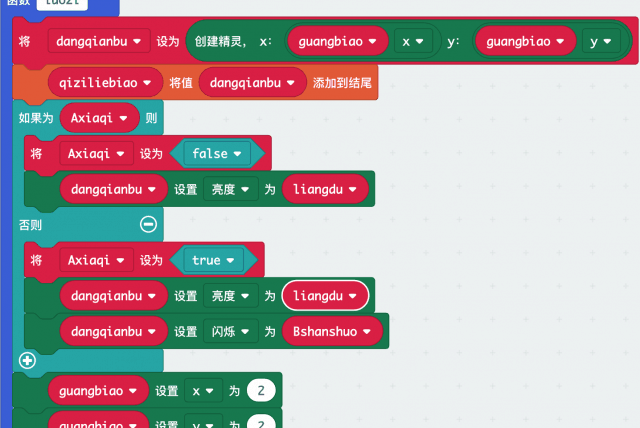Click the plus icon below the if block

(x=27, y=359)
